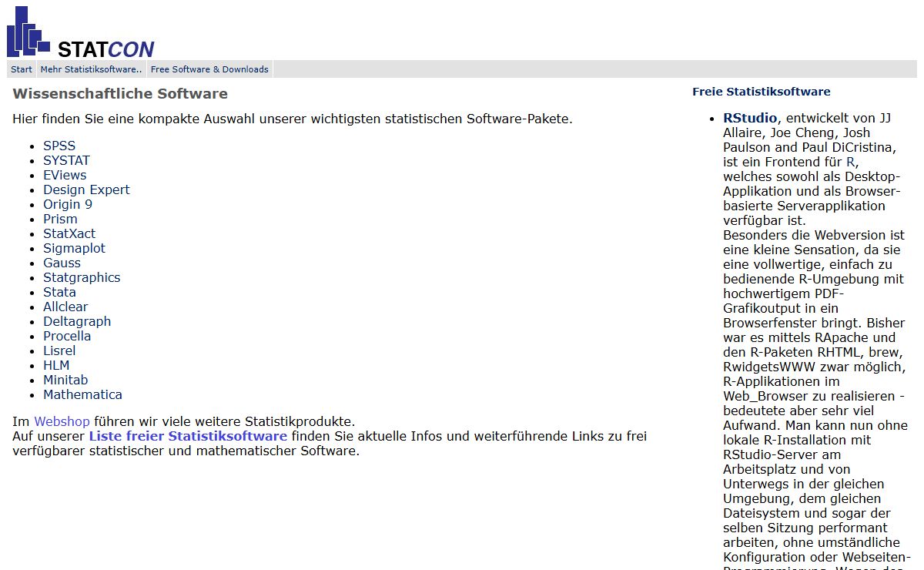Screen dimensions: 924x570
Task: Click the Freie Statistiksoftware sidebar heading
Action: point(761,92)
